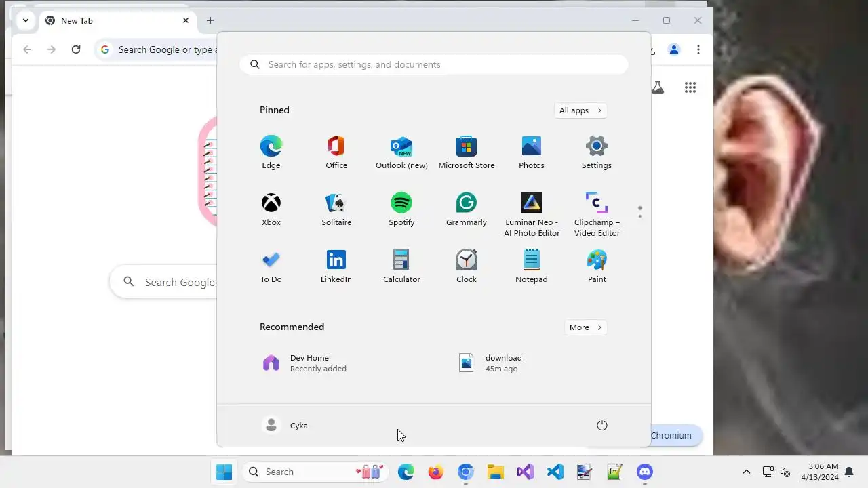
Task: Open VS Code from the taskbar
Action: [x=555, y=472]
